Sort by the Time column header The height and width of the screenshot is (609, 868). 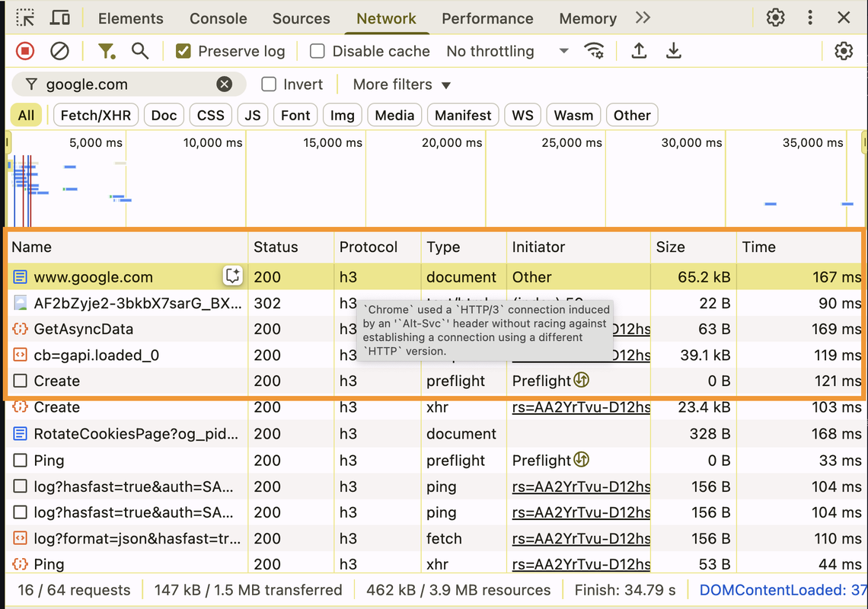(799, 247)
